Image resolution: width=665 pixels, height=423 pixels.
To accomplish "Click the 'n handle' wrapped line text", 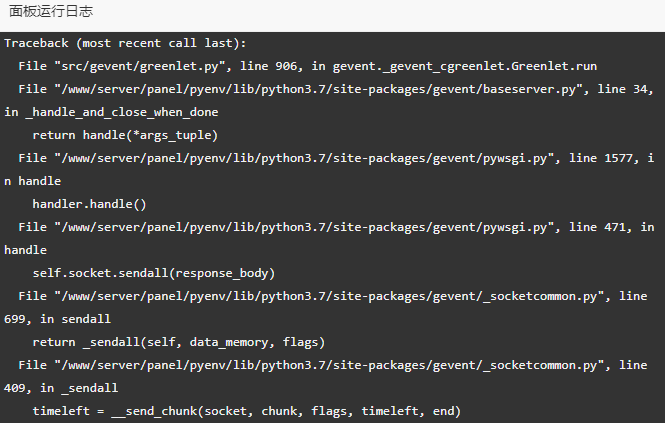I will (33, 181).
